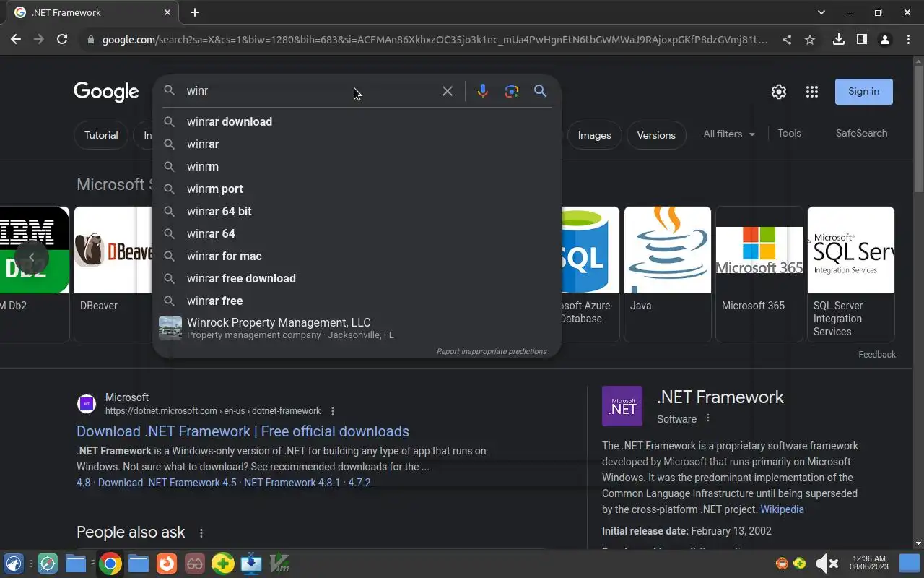
Task: Pick suggestion winrar 64 bit
Action: 357,211
